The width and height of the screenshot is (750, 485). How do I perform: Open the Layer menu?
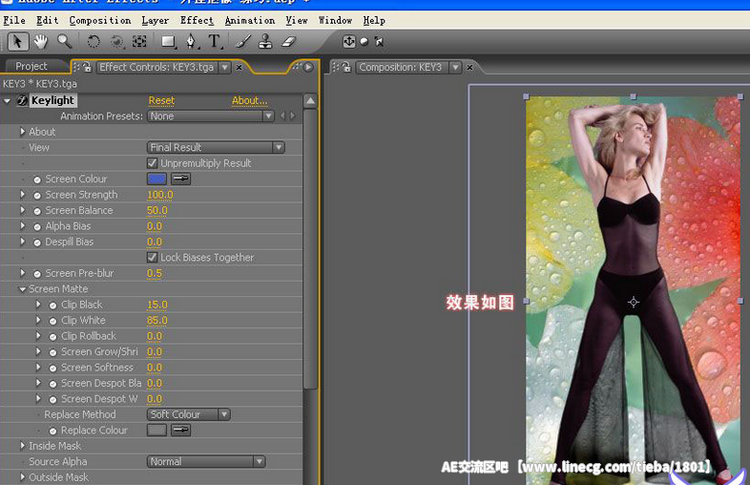pyautogui.click(x=155, y=21)
